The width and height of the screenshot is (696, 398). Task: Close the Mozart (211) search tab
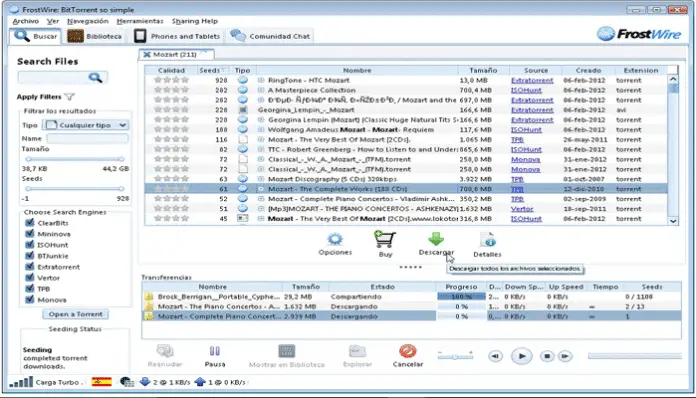(147, 55)
